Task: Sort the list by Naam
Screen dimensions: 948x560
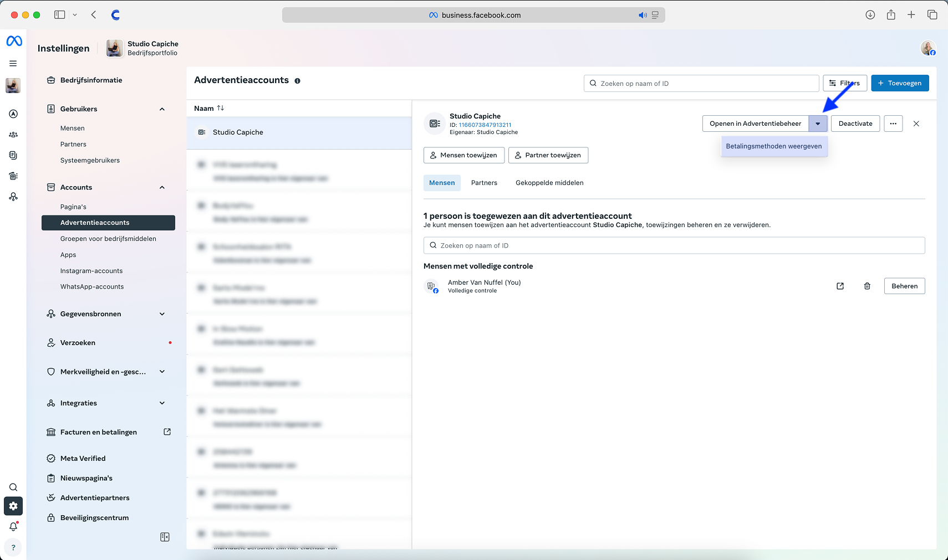Action: click(x=209, y=109)
